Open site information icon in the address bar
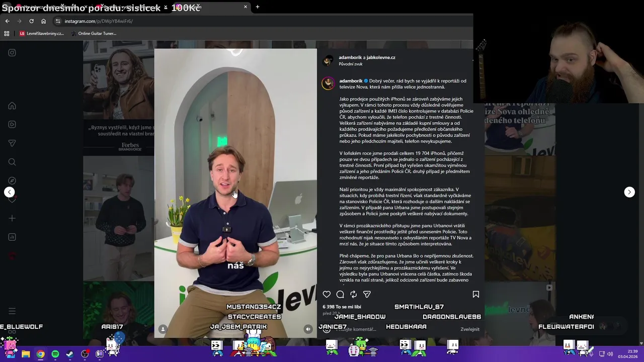The height and width of the screenshot is (362, 644). pyautogui.click(x=58, y=21)
